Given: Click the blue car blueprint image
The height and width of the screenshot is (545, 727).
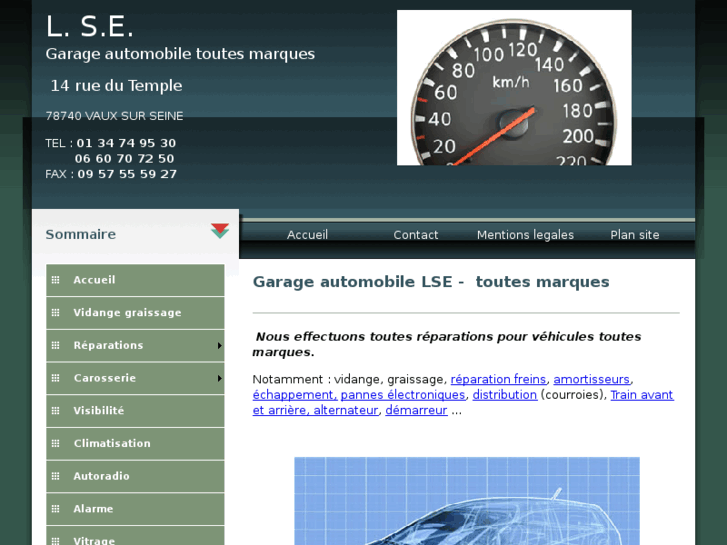Looking at the screenshot, I should coord(467,501).
